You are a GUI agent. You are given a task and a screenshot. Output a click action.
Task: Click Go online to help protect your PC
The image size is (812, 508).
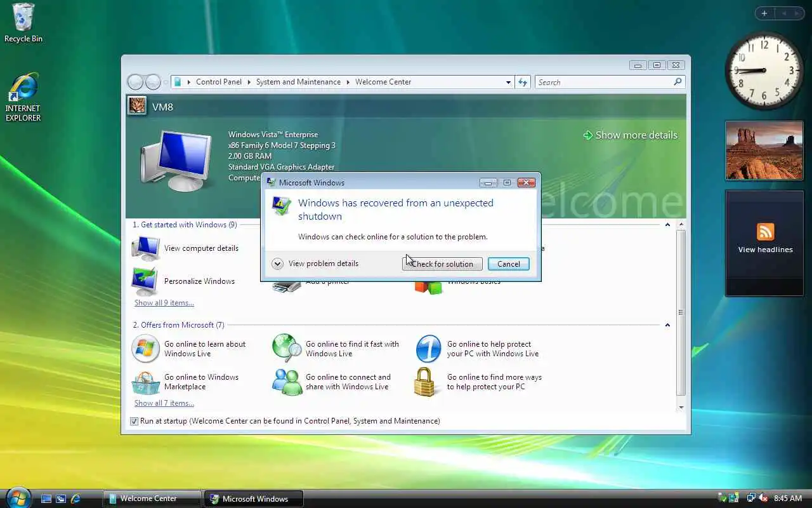coord(492,349)
